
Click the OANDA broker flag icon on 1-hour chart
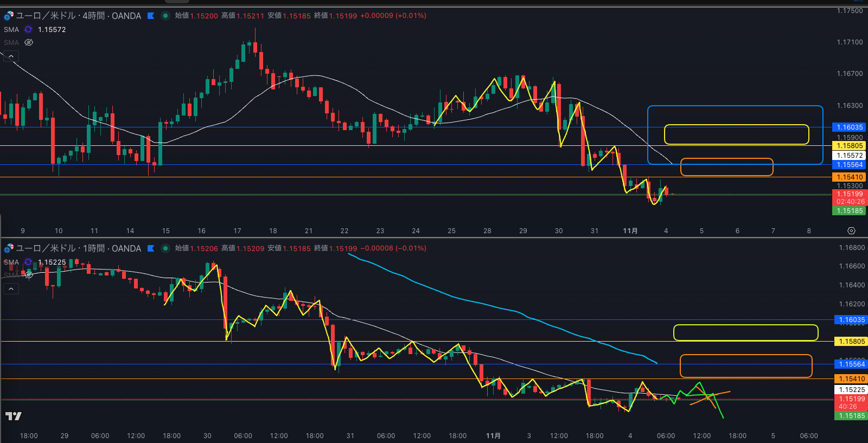click(x=151, y=248)
